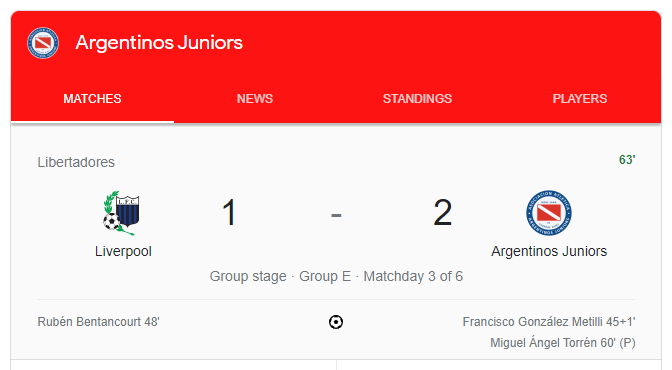
Task: Open the Matches tab
Action: click(x=92, y=99)
